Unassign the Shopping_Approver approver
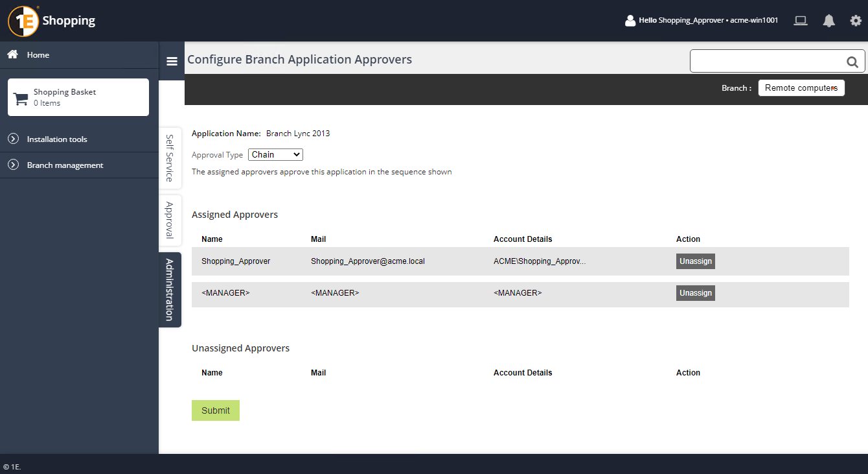The height and width of the screenshot is (474, 868). pyautogui.click(x=695, y=261)
